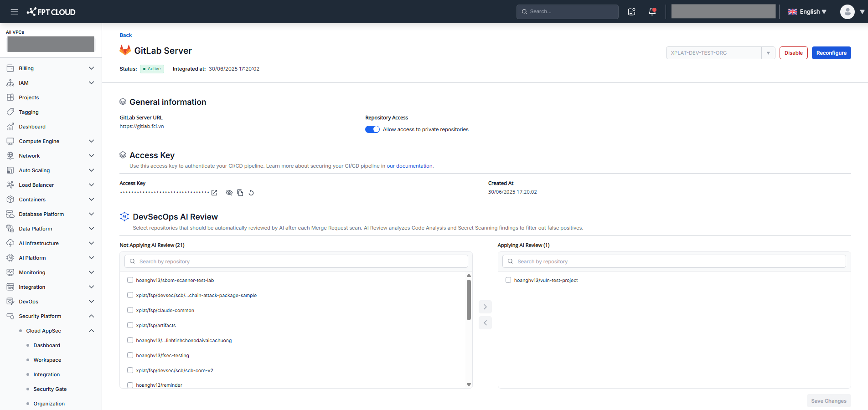The width and height of the screenshot is (868, 410).
Task: Click scroll-up arrow of repository list
Action: 469,276
